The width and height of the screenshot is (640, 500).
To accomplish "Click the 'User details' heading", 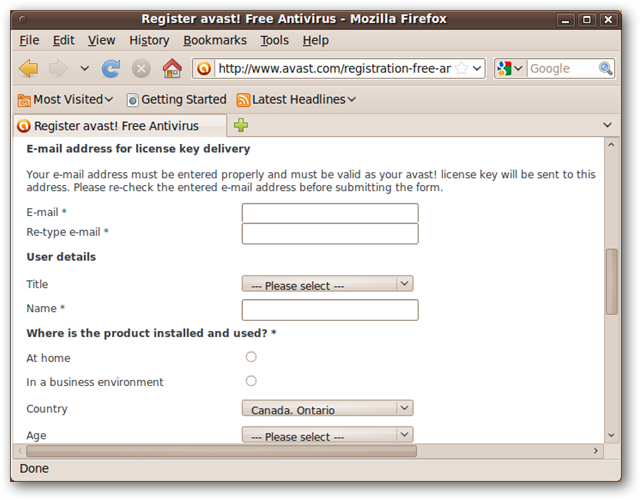I will click(61, 257).
